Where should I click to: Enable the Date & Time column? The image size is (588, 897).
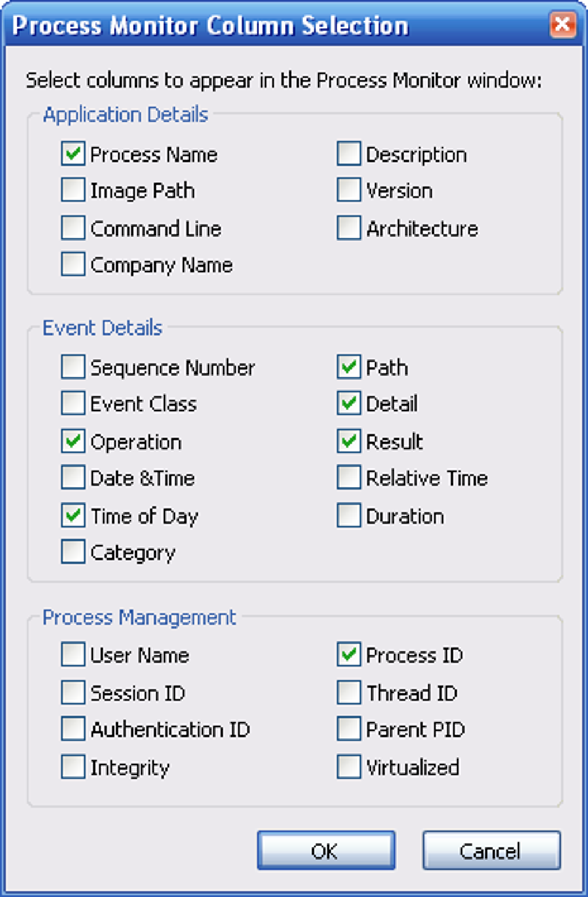coord(72,478)
